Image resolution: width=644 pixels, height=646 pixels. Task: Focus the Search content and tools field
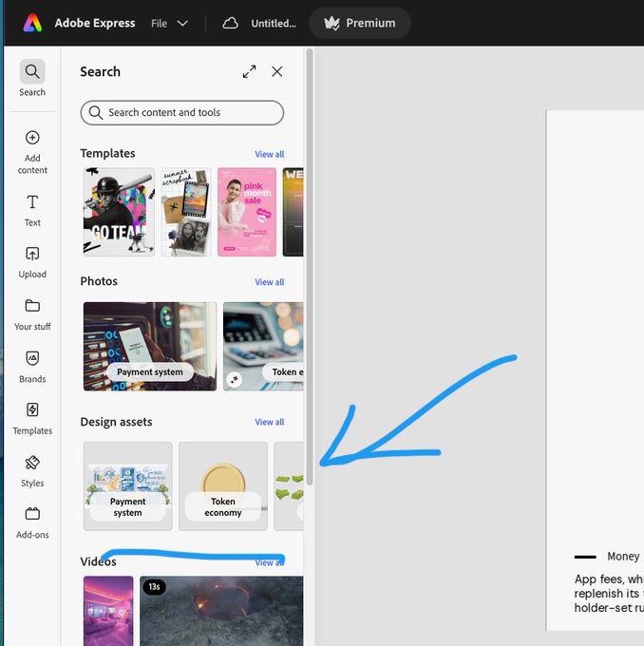coord(182,112)
